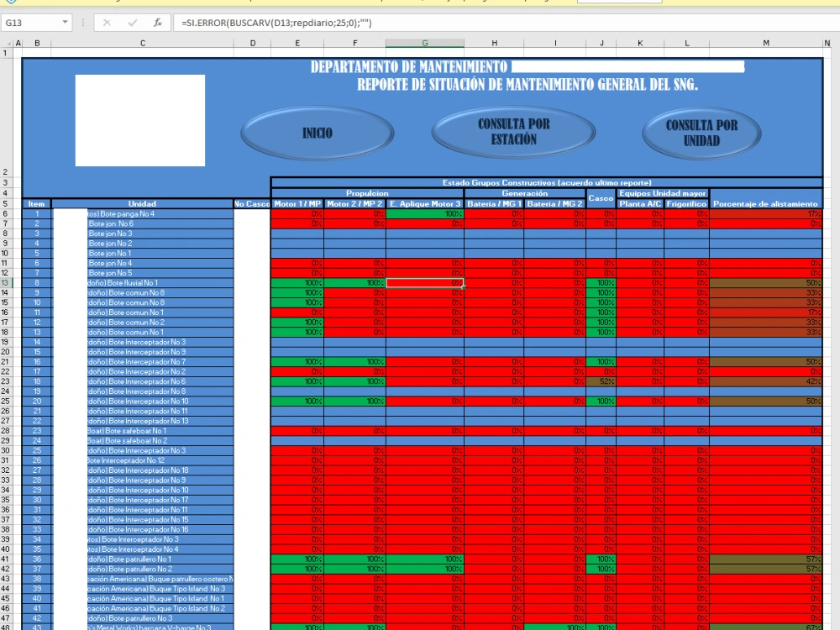840x630 pixels.
Task: Select column G header
Action: coord(425,43)
